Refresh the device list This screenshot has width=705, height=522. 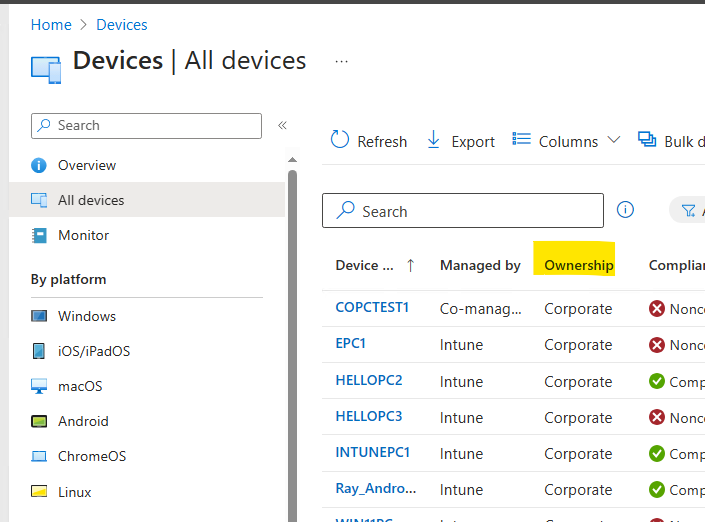coord(369,141)
